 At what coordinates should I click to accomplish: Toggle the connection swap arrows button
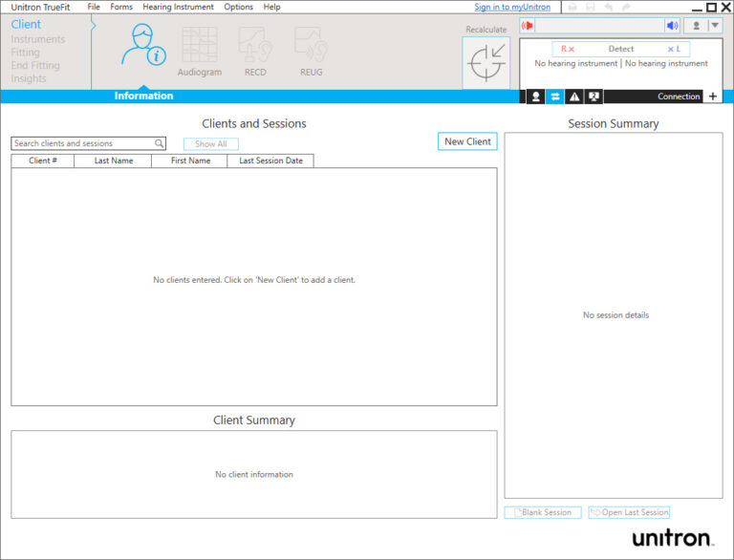tap(554, 97)
